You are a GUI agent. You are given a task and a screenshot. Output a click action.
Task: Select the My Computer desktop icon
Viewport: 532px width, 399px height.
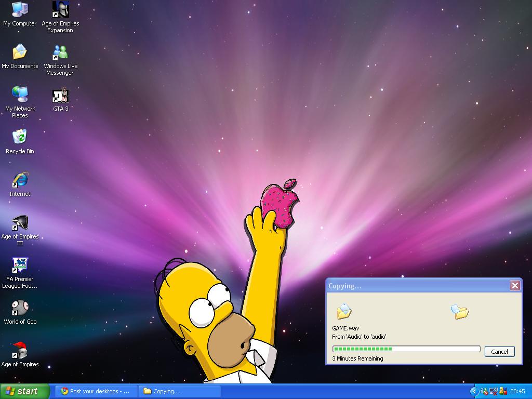[x=20, y=14]
